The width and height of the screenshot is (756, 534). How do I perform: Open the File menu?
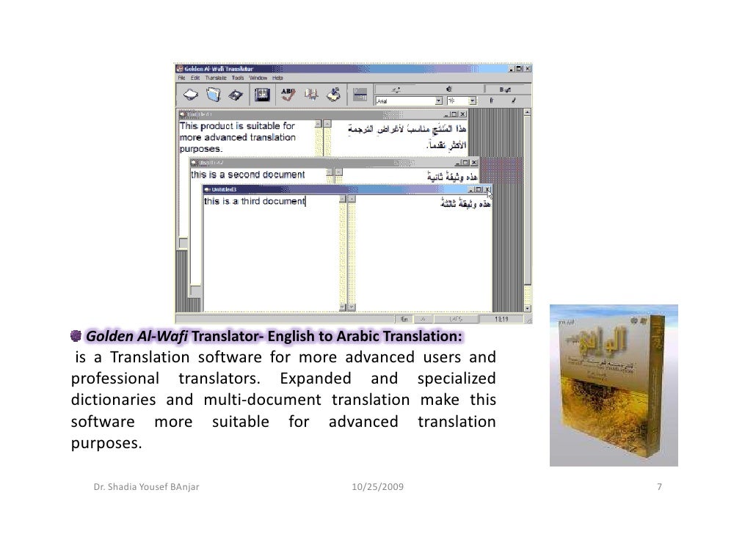click(x=181, y=78)
